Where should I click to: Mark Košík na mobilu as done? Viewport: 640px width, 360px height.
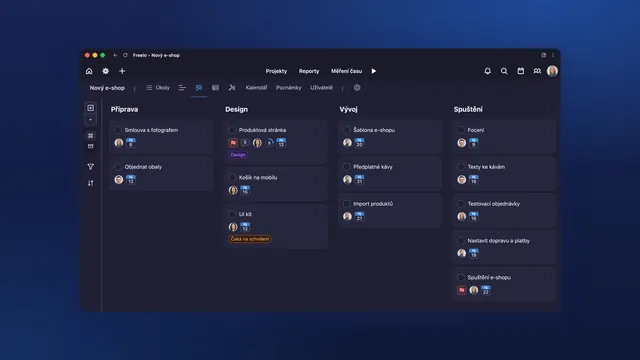(232, 177)
